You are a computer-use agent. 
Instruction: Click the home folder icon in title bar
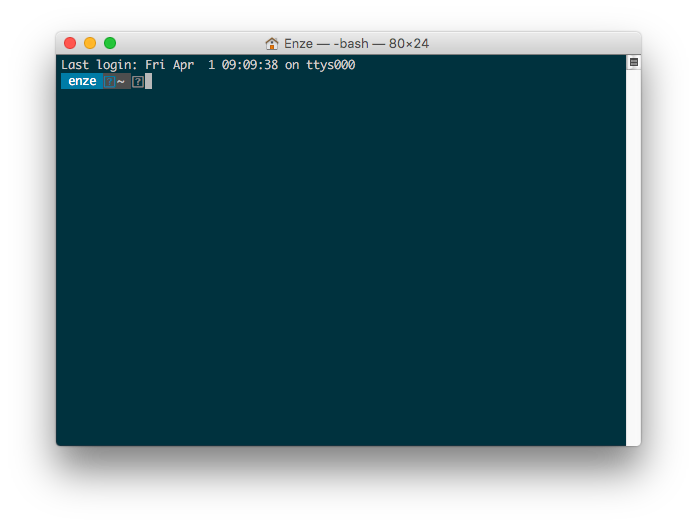(272, 44)
